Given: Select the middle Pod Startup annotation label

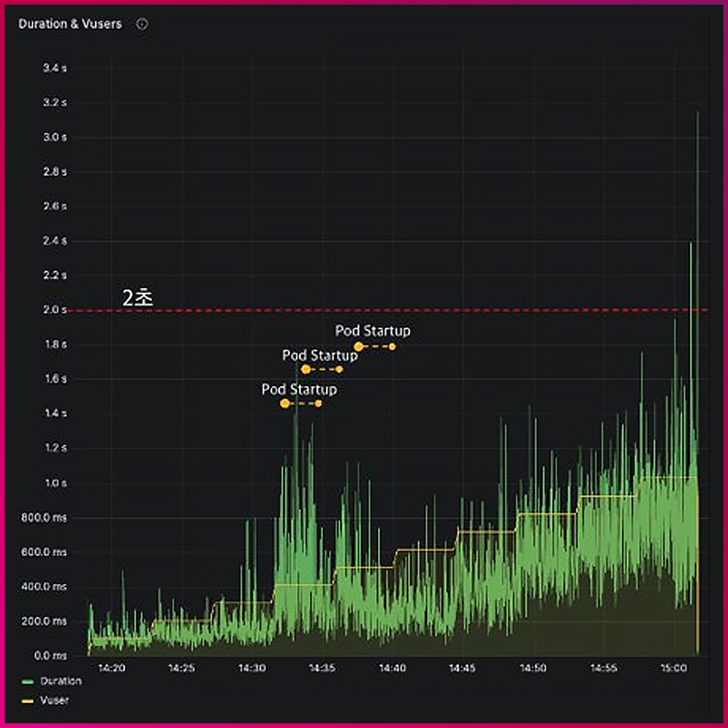Looking at the screenshot, I should click(x=320, y=355).
